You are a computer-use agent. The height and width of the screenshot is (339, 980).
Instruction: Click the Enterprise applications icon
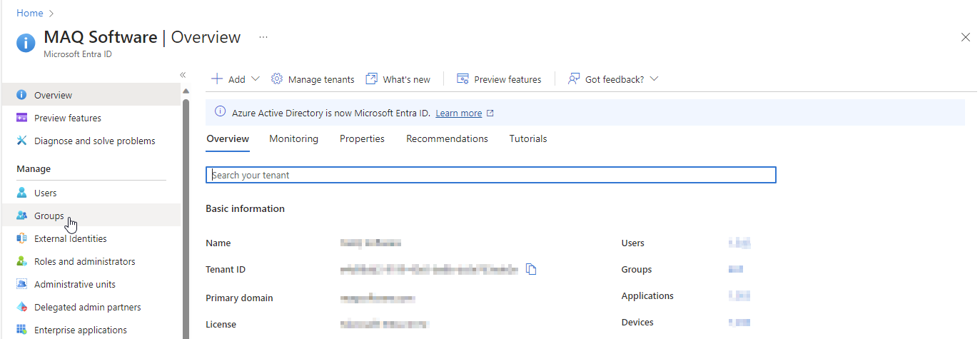point(21,330)
